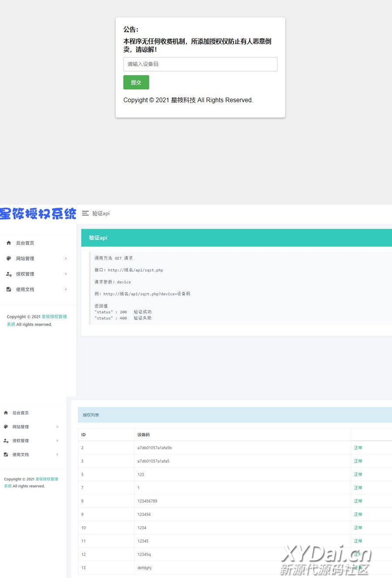392x578 pixels.
Task: Click user-gear icon for 授权管理 under 星筱授权系统 logo
Action: point(9,274)
